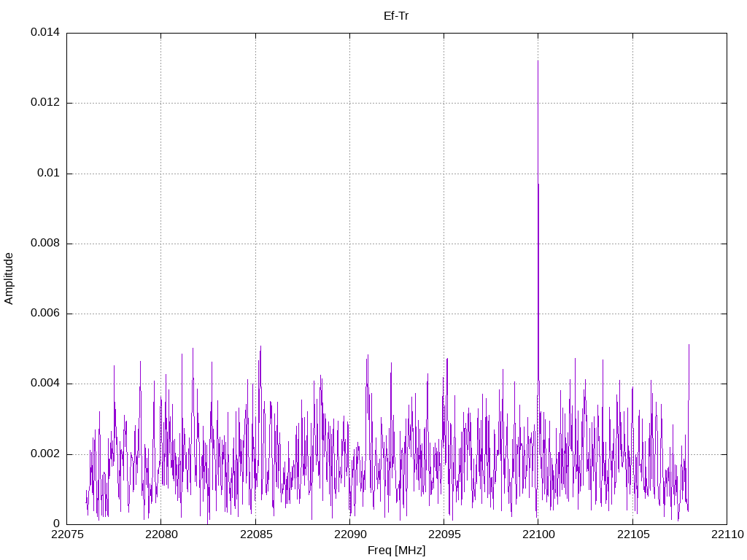Click the 0 y-axis tick label

(56, 524)
